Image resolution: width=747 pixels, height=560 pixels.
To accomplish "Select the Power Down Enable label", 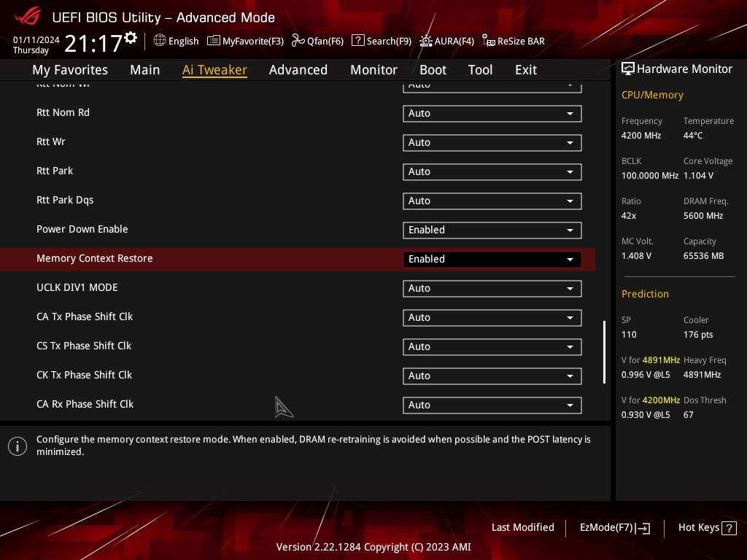I will pyautogui.click(x=82, y=229).
